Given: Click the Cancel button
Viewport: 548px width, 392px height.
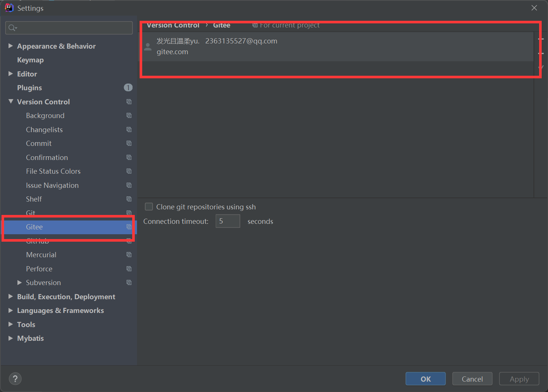Looking at the screenshot, I should tap(472, 379).
